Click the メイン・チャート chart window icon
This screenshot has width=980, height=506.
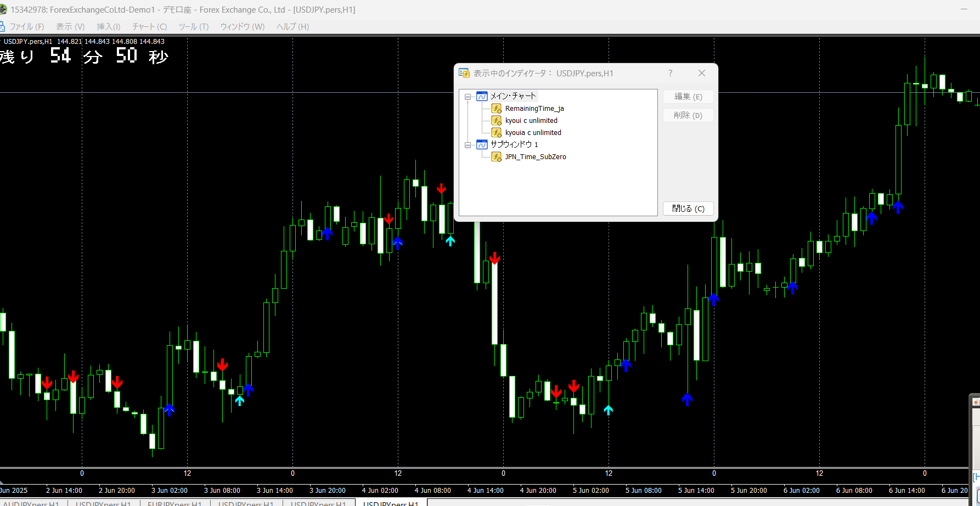click(482, 97)
